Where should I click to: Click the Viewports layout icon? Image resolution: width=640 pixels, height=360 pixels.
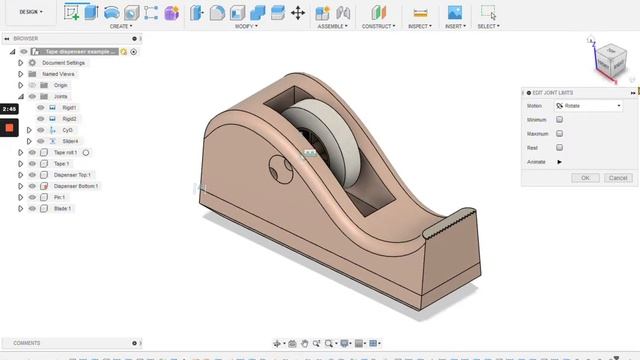[x=373, y=344]
